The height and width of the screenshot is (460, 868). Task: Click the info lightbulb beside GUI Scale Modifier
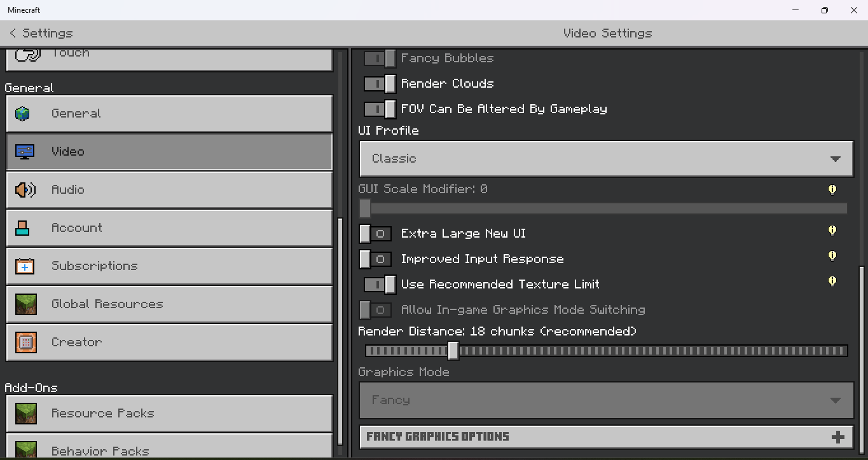pyautogui.click(x=832, y=189)
